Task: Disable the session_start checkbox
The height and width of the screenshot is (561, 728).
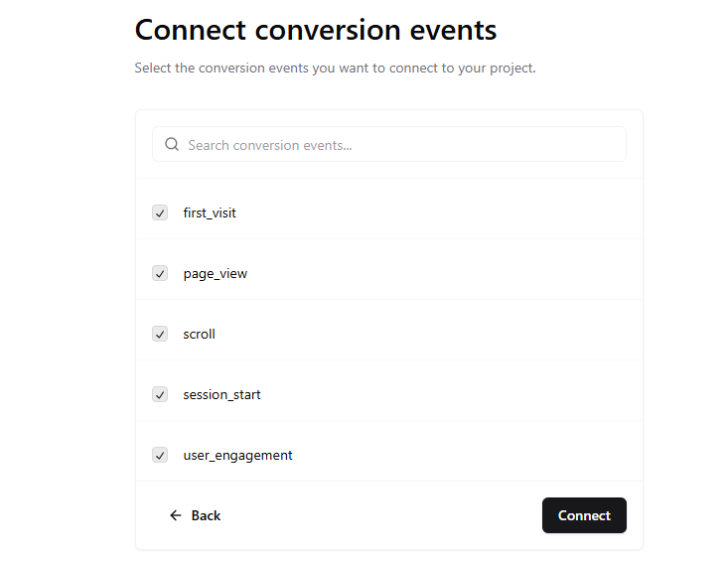Action: point(160,394)
